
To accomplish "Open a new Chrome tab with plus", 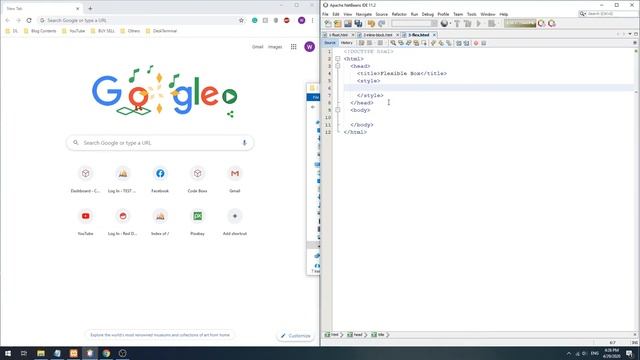I will click(x=90, y=8).
